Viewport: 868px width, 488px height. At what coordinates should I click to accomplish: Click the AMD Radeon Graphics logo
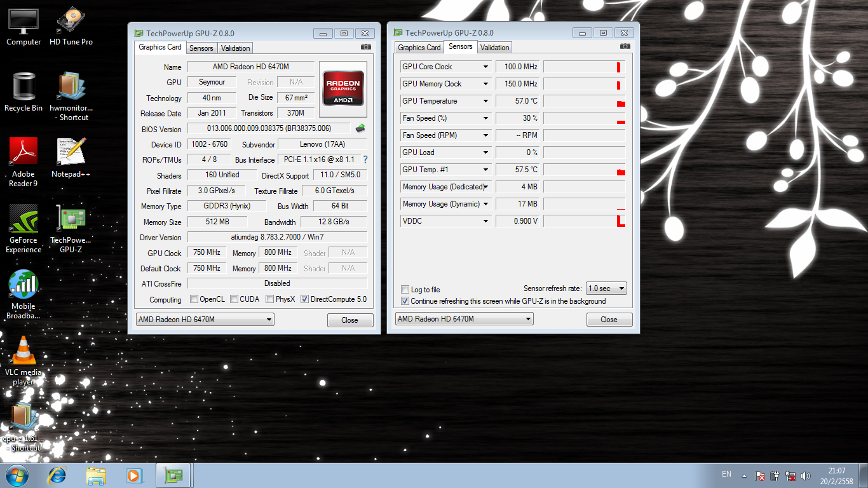(343, 89)
